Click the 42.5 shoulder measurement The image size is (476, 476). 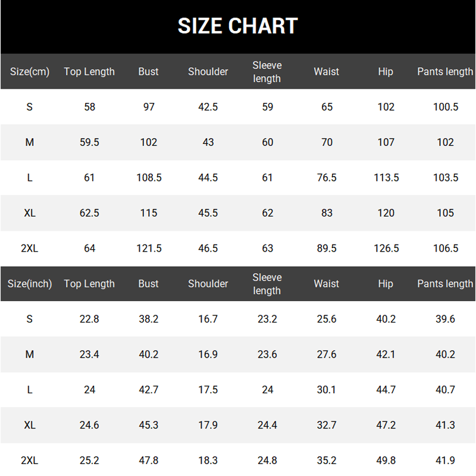tap(208, 107)
